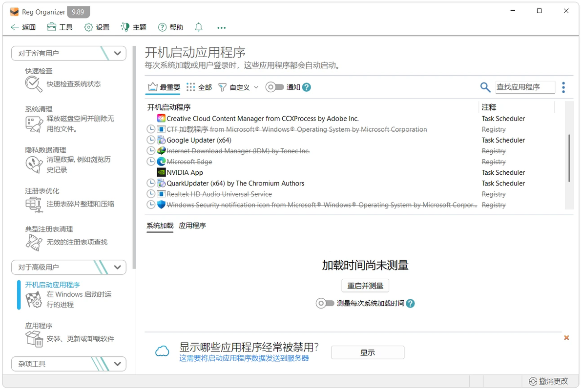The width and height of the screenshot is (582, 392).
Task: Click the 注释 column header
Action: [x=489, y=107]
